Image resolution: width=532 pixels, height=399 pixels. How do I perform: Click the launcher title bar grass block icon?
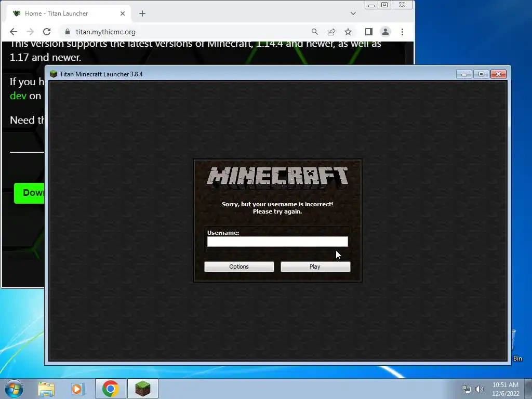pyautogui.click(x=54, y=74)
